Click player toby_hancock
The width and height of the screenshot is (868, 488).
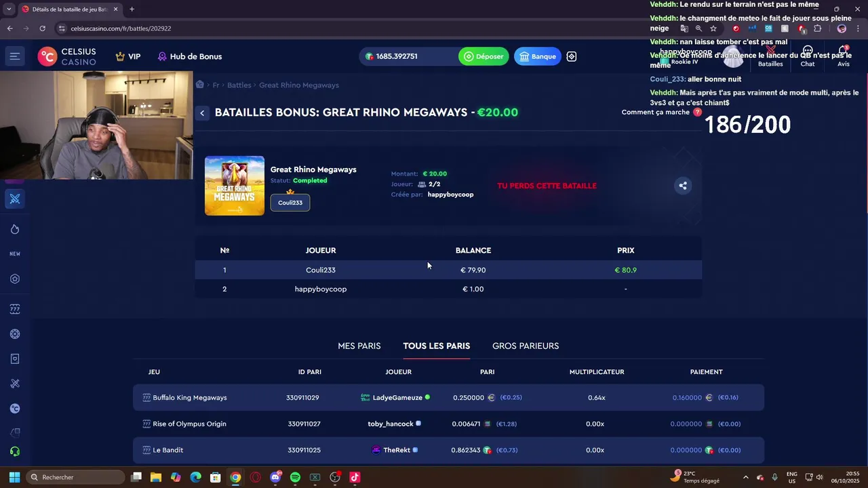pos(391,424)
